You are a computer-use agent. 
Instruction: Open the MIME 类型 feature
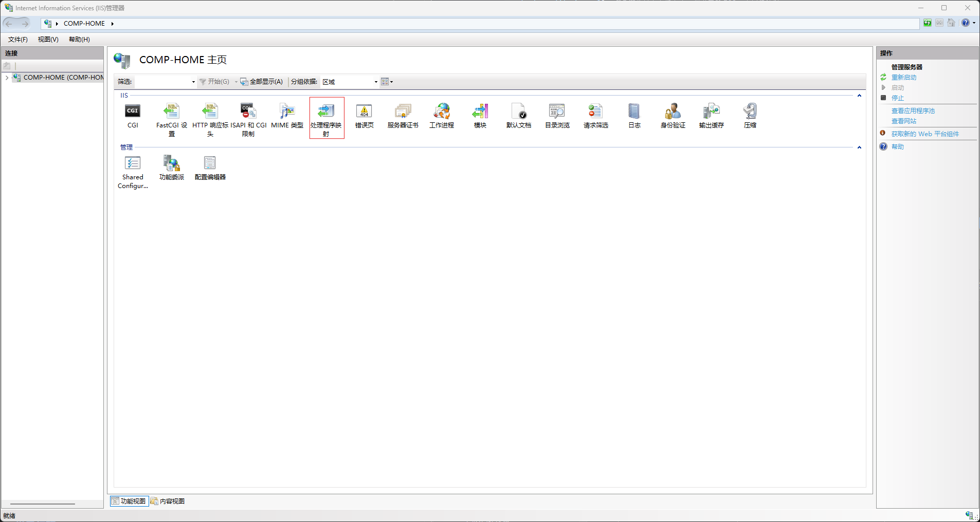point(287,111)
